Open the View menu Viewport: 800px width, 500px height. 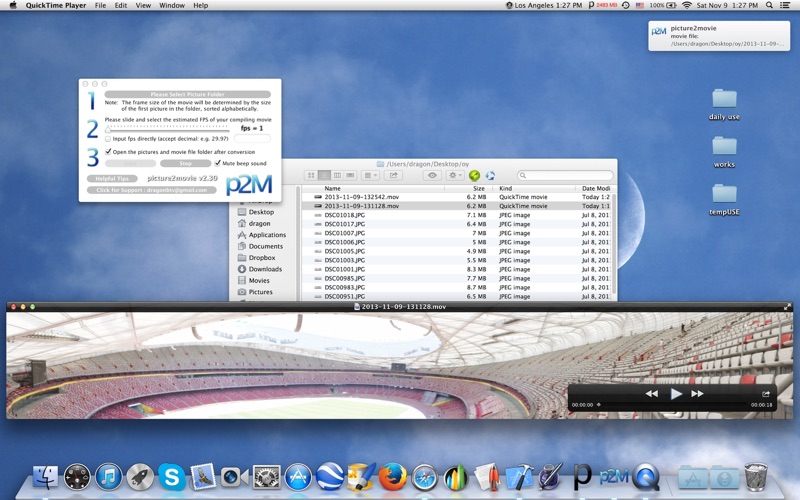[143, 5]
